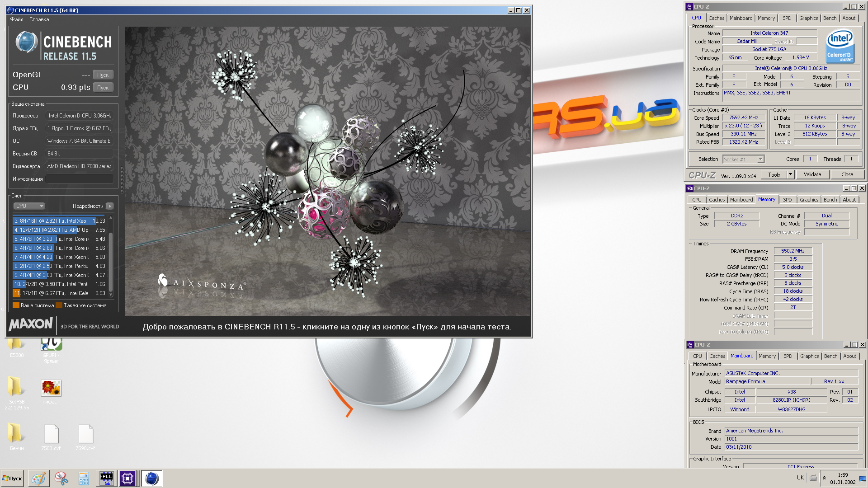Click the Close button in top CPU-Z

click(847, 175)
